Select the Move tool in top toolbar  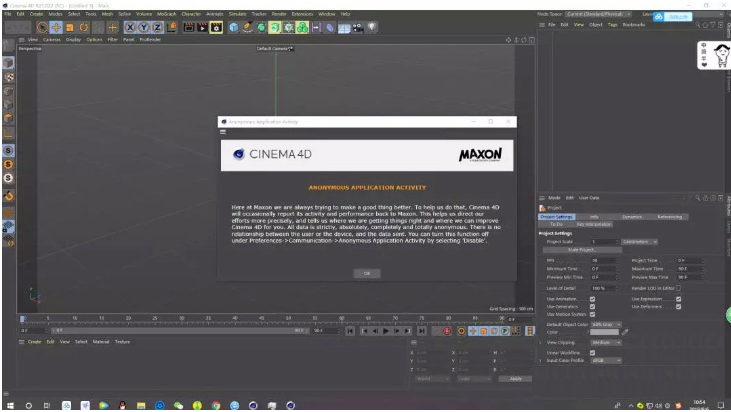click(x=57, y=29)
